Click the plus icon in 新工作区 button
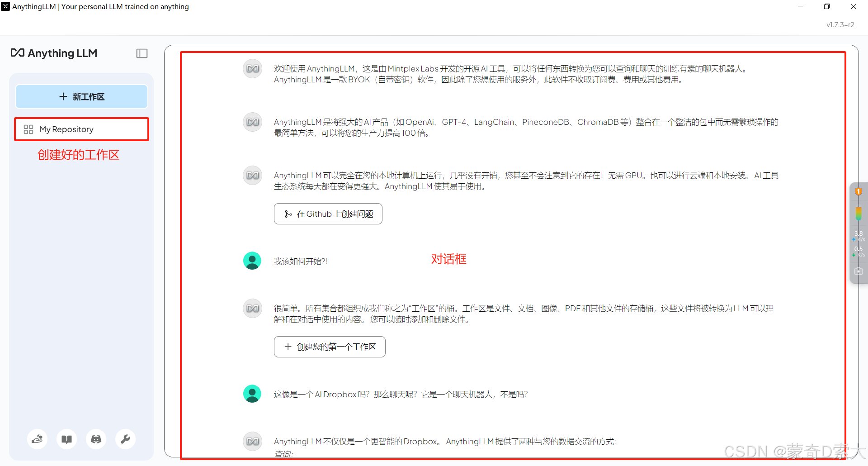 63,96
